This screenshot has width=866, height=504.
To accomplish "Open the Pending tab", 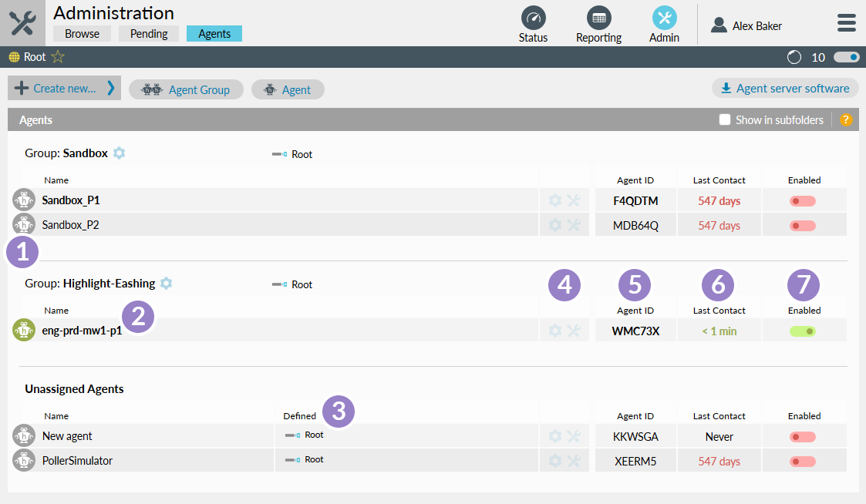I will [x=148, y=33].
